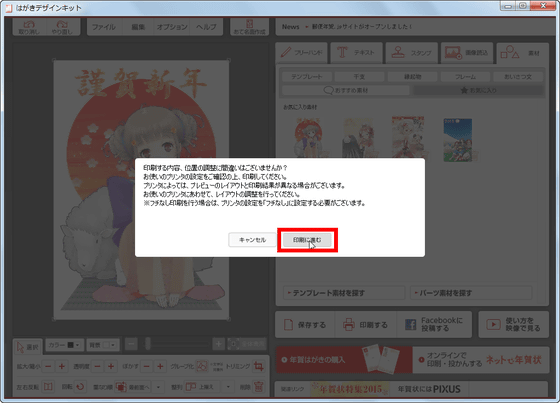The width and height of the screenshot is (560, 403).
Task: Switch to the 素材 tab
Action: click(x=522, y=53)
